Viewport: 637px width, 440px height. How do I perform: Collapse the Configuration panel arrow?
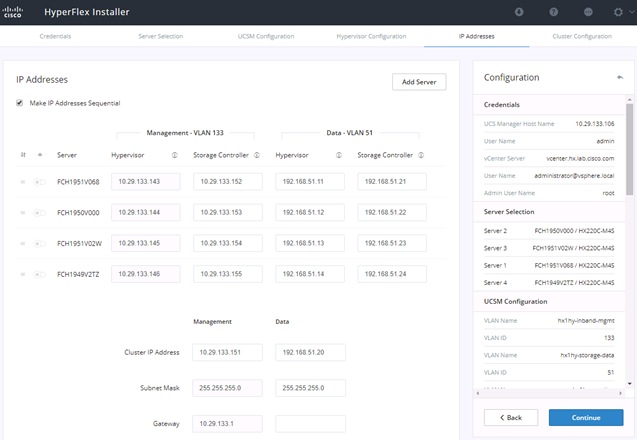click(x=620, y=77)
